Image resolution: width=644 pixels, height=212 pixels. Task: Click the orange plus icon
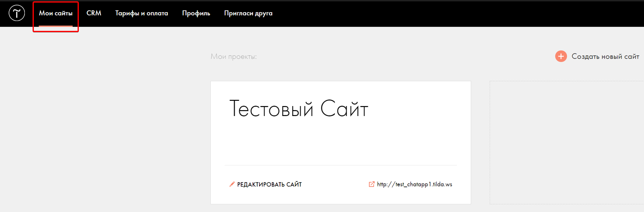click(x=561, y=56)
